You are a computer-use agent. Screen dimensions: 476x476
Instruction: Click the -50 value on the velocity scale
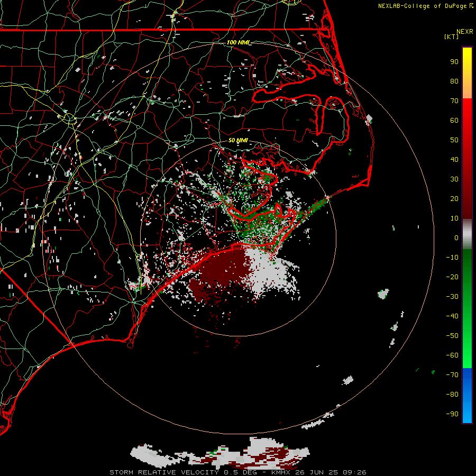pos(452,336)
